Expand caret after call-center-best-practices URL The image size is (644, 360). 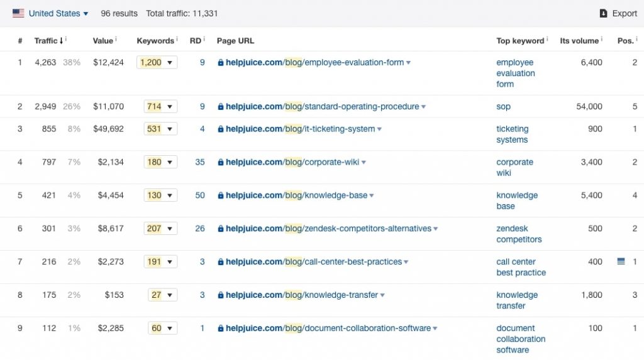[x=406, y=262]
